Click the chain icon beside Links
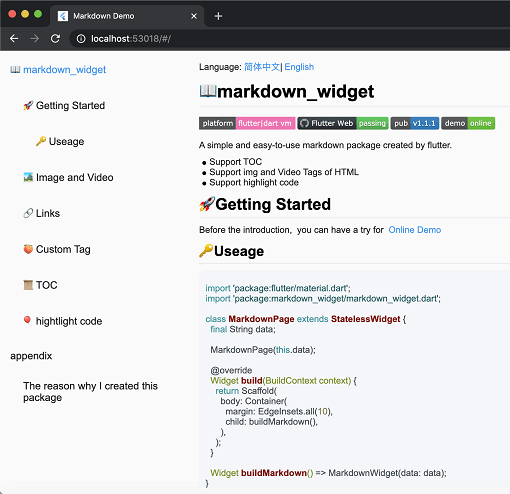The image size is (510, 494). click(28, 213)
